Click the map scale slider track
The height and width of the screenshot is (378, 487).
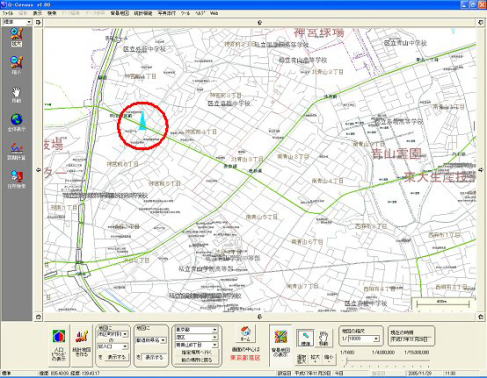387,361
